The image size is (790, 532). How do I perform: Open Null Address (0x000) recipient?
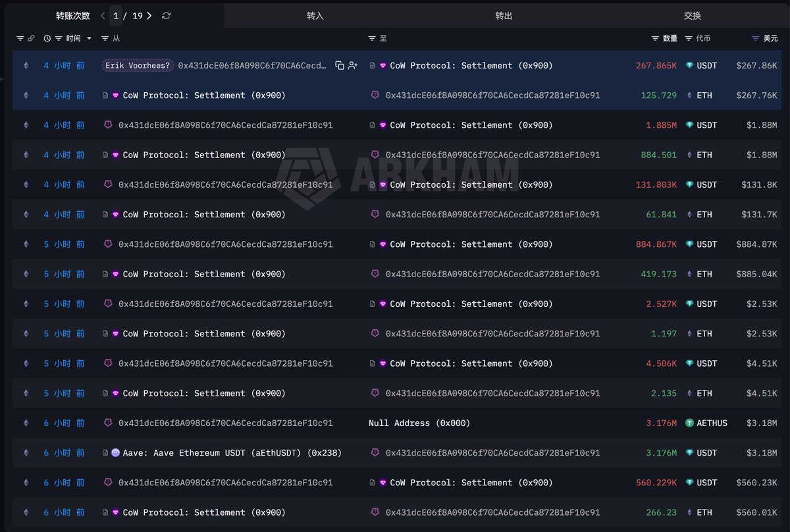click(419, 423)
